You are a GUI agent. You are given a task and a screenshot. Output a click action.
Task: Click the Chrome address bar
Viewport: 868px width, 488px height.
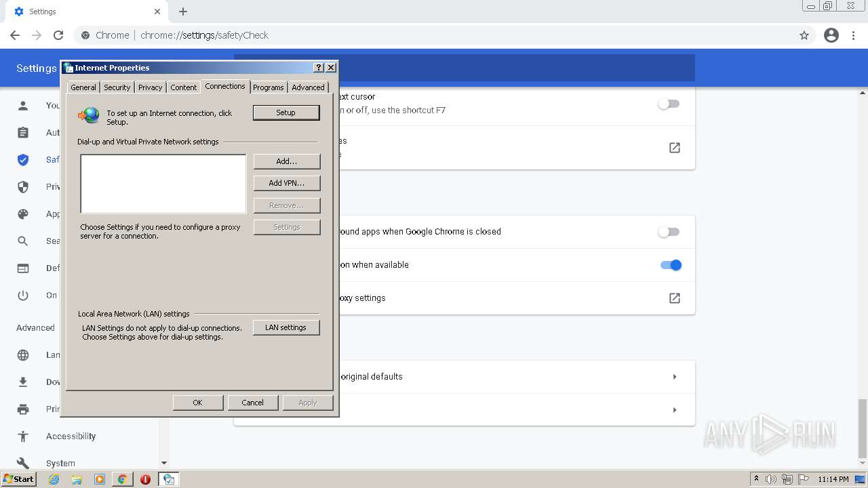coord(434,35)
